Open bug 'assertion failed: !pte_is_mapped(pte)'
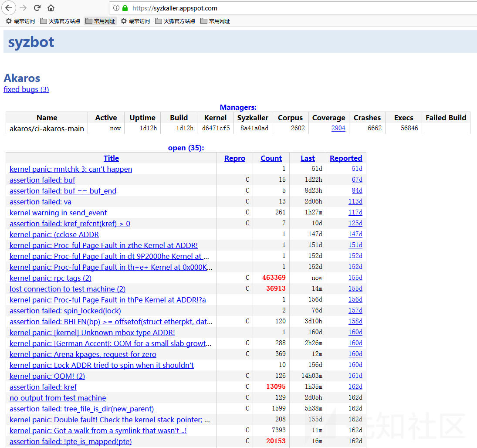The height and width of the screenshot is (448, 477). pos(71,441)
